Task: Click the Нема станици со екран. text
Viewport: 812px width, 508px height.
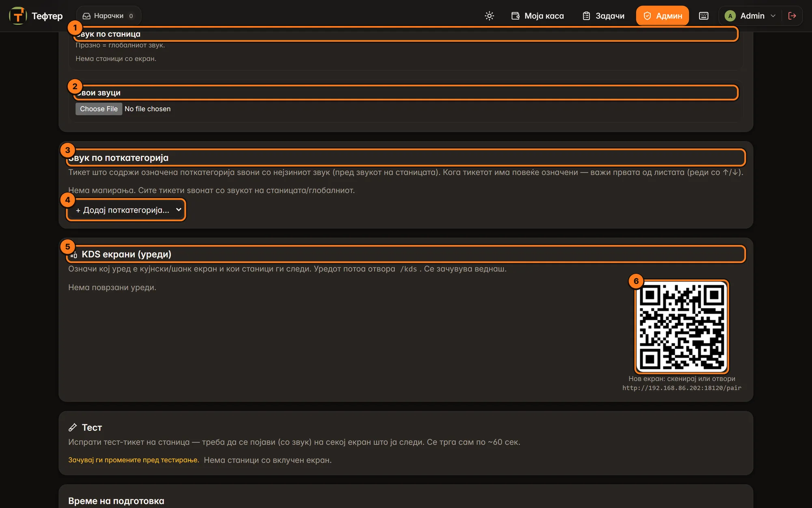Action: (x=116, y=59)
